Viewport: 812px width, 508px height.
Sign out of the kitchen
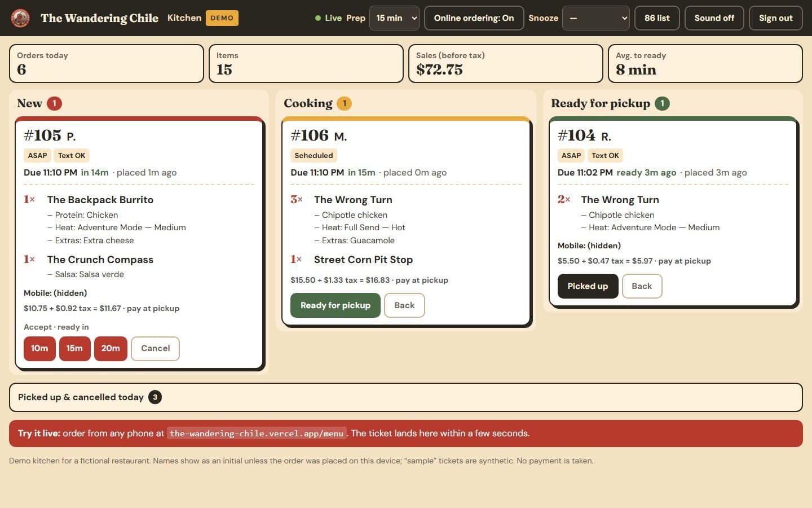pos(775,18)
